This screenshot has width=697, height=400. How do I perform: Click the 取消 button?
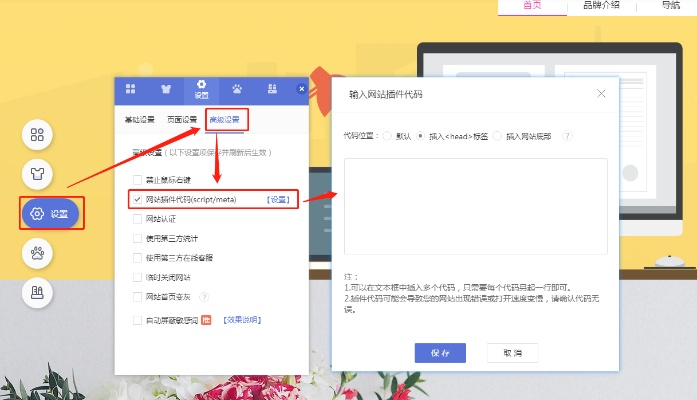click(513, 353)
